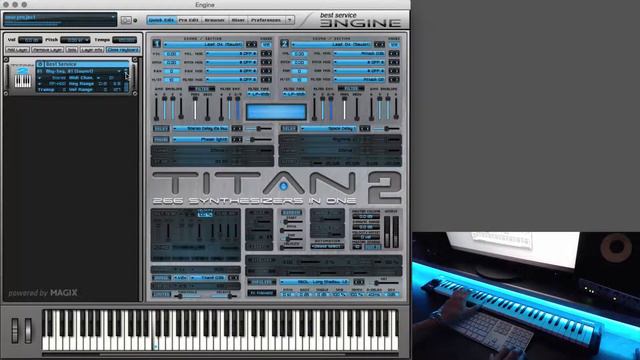Open the Mixer tab
The image size is (640, 360).
[238, 20]
